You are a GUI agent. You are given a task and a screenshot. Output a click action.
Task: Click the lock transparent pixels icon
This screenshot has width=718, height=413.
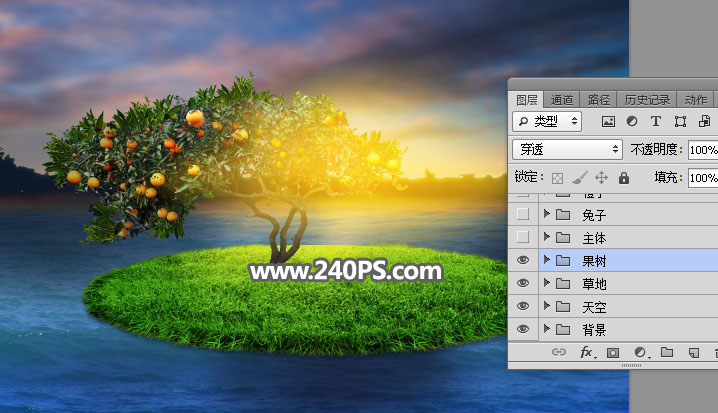point(558,178)
